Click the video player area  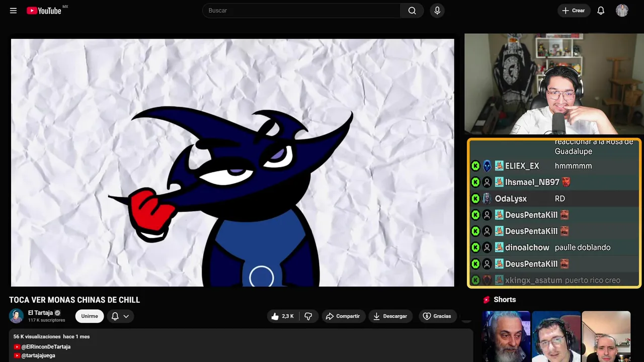pyautogui.click(x=232, y=162)
